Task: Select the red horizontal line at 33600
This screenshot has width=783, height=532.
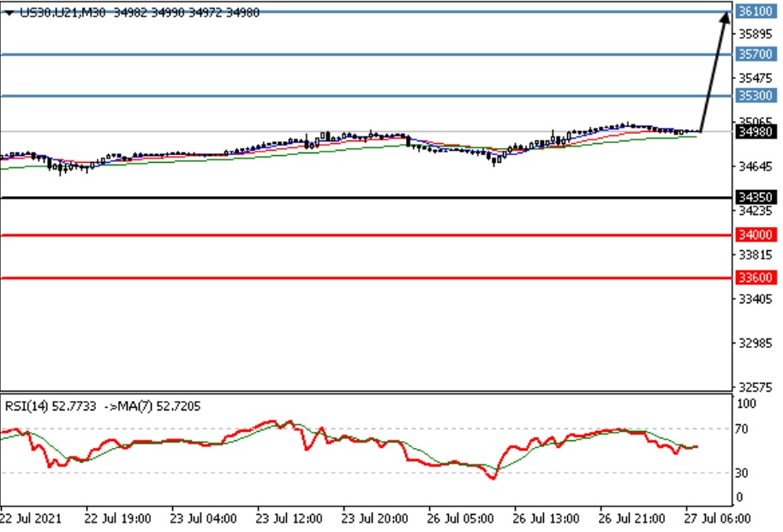Action: (x=366, y=278)
